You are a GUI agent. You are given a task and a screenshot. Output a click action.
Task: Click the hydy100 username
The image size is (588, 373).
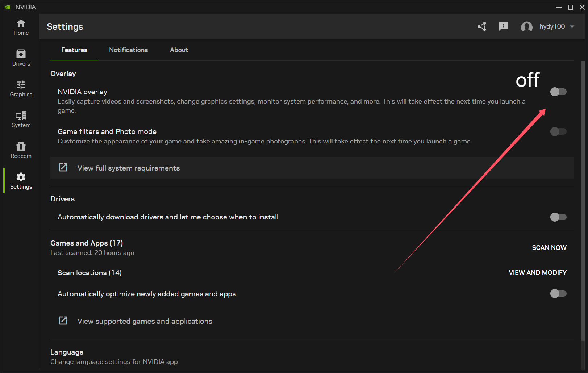552,26
